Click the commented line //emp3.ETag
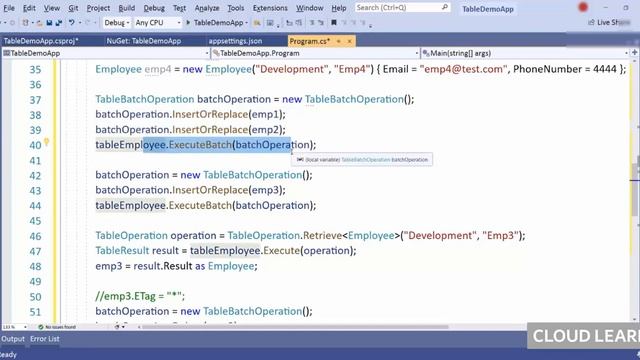This screenshot has width=640, height=360. (x=140, y=296)
